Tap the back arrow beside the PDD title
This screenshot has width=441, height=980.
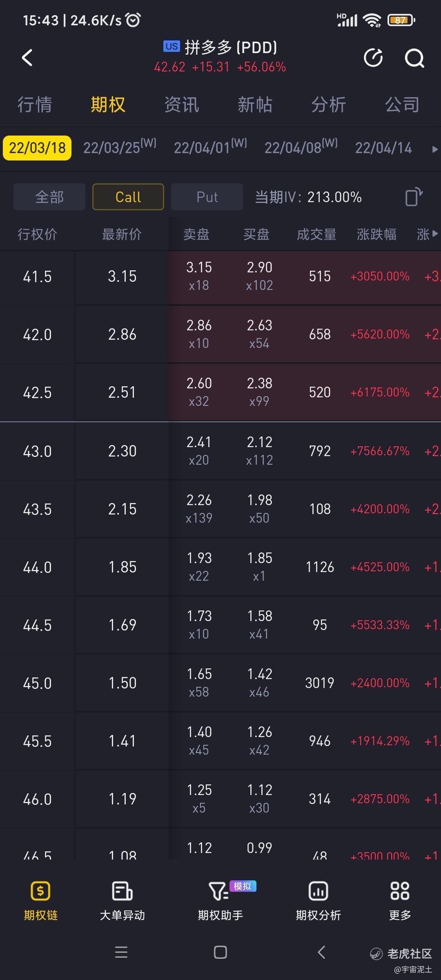tap(27, 58)
